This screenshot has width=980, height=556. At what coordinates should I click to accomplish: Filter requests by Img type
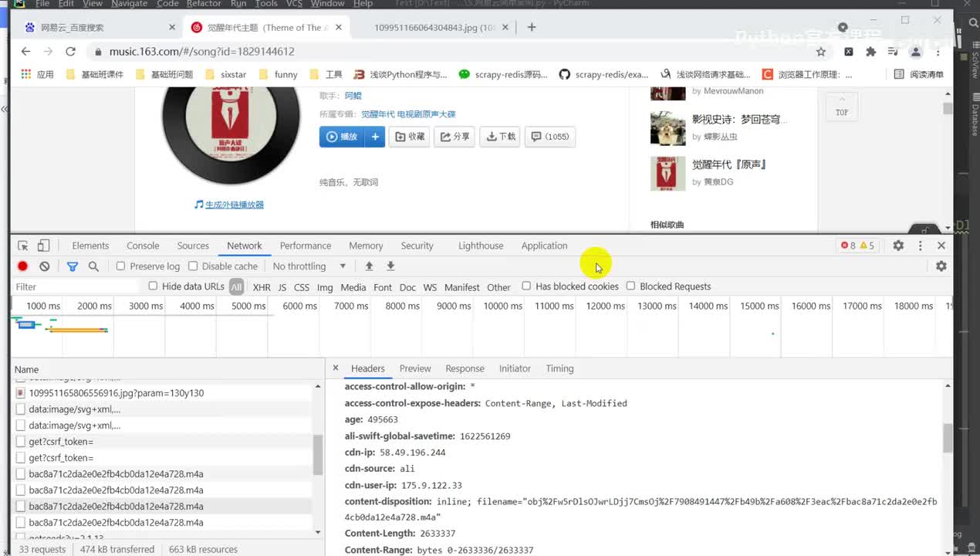point(325,287)
